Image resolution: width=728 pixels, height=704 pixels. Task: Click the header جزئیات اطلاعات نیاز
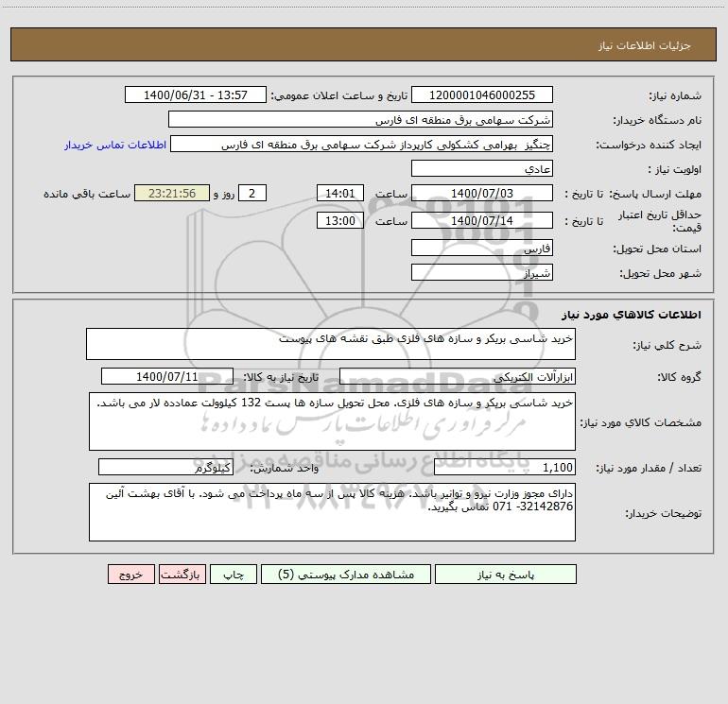(644, 45)
